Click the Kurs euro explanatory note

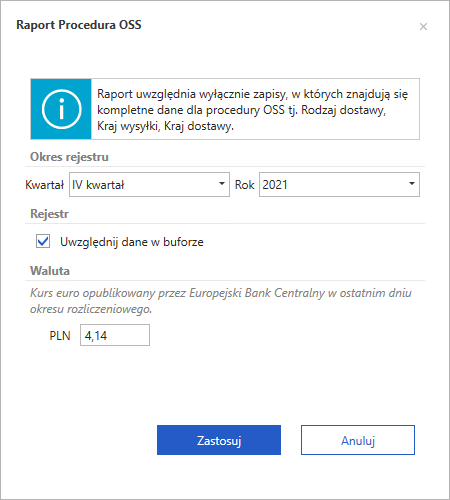coord(221,301)
